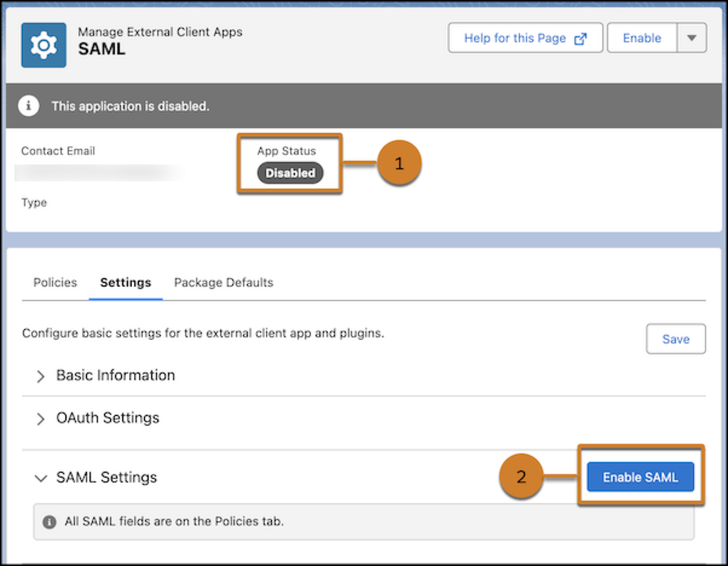Select the Settings tab
The width and height of the screenshot is (728, 566).
coord(126,283)
